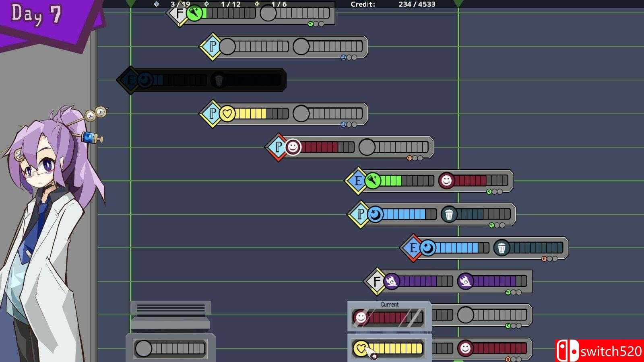Click the smiley icon in the Current panel
The image size is (644, 362).
pos(361,318)
